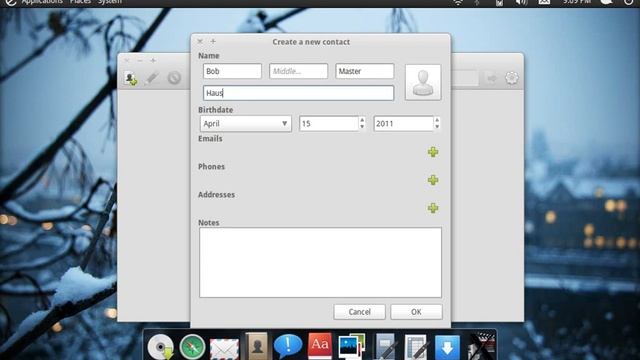Choose a contact photo via the avatar placeholder
This screenshot has width=640, height=360.
click(x=423, y=82)
